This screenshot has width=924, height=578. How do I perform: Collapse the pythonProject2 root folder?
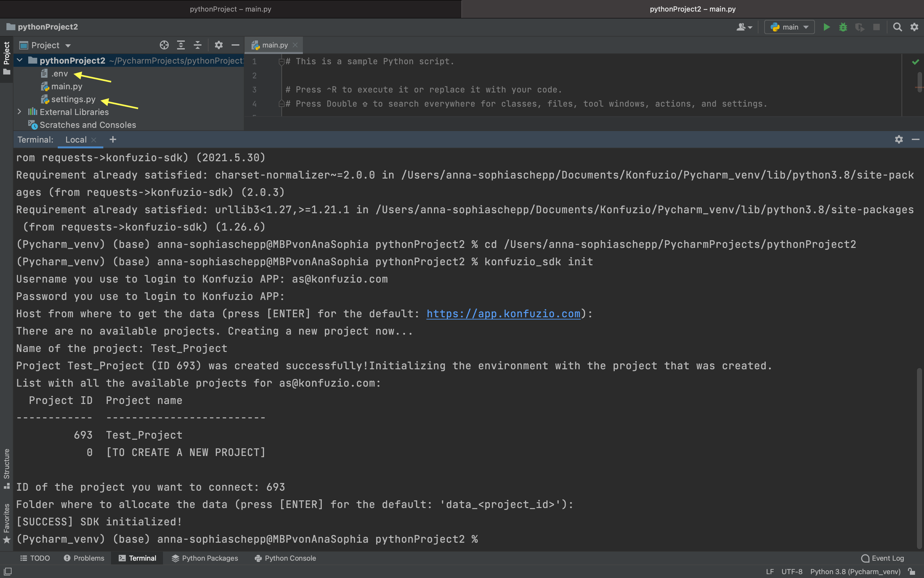pos(20,60)
